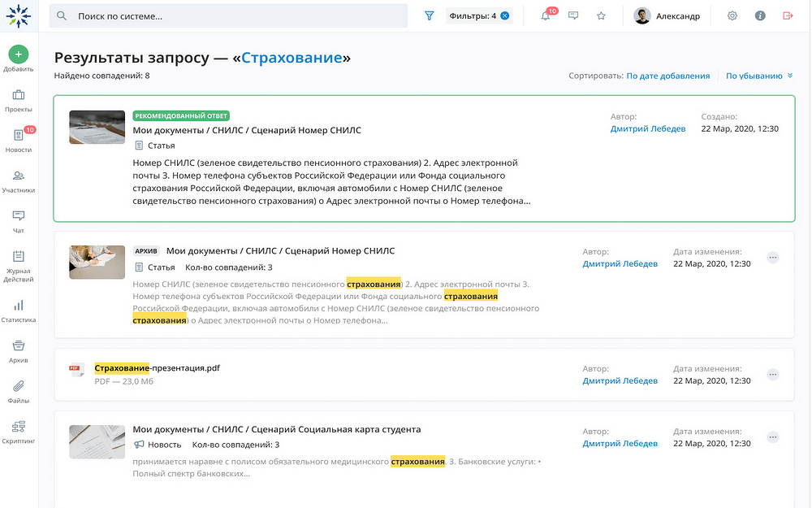812x508 pixels.
Task: Open Страхование-презентация.pdf file link
Action: [x=157, y=368]
